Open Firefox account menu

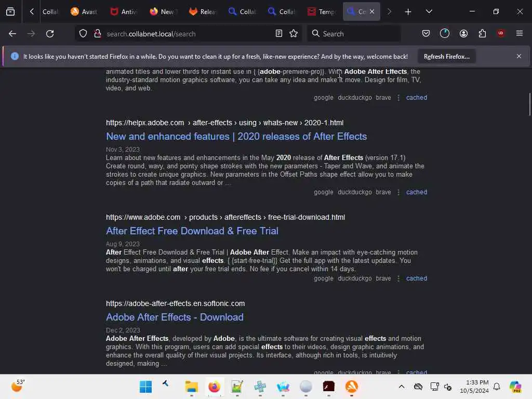pyautogui.click(x=463, y=33)
